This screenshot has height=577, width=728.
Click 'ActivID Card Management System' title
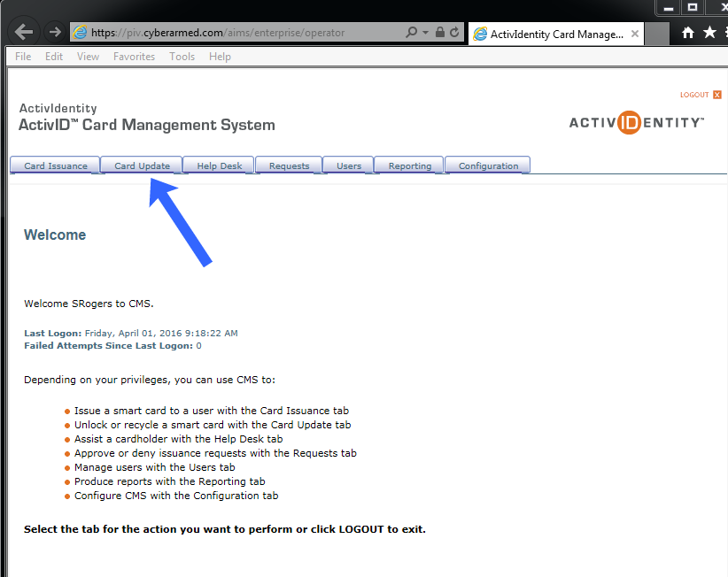click(x=147, y=125)
